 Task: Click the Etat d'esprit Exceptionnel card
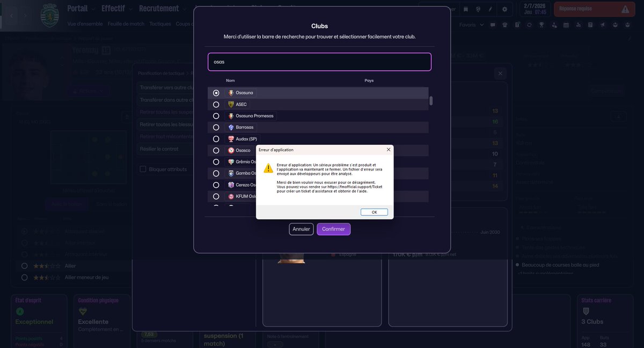coord(39,321)
